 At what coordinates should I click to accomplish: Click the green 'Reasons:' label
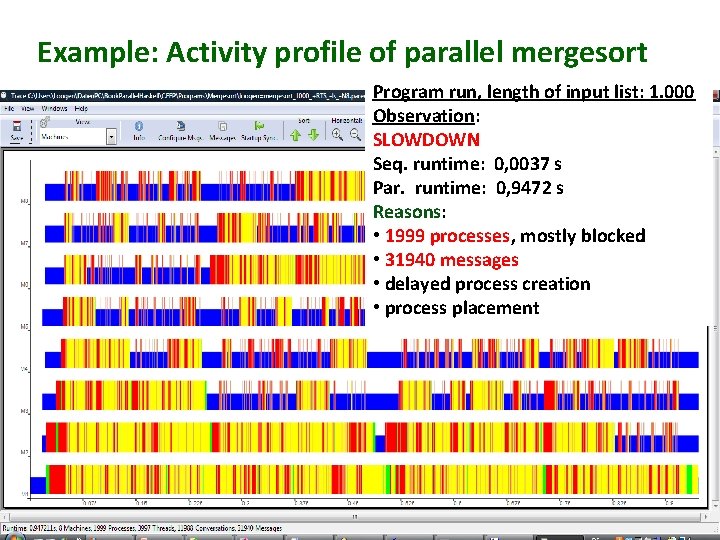click(x=409, y=212)
